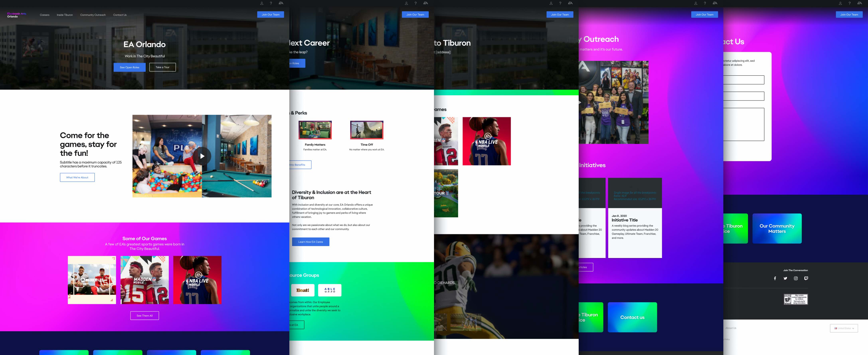The width and height of the screenshot is (868, 355).
Task: Play the office tour video
Action: [202, 156]
